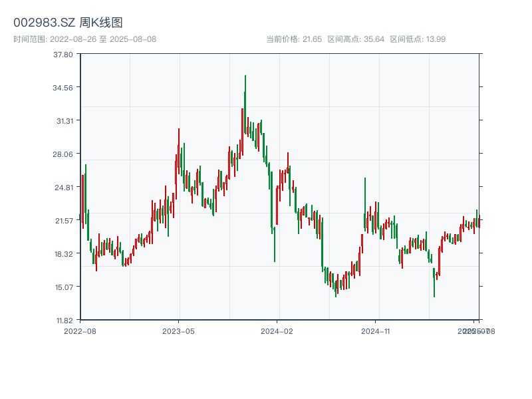This screenshot has width=532, height=399.
Task: Click the 11.82 y-axis label
Action: [x=63, y=320]
